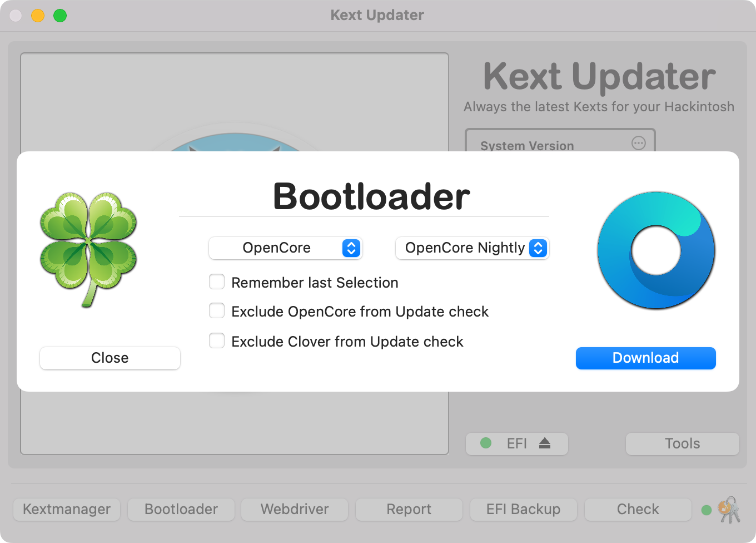756x543 pixels.
Task: Enable Remember last Selection checkbox
Action: 217,282
